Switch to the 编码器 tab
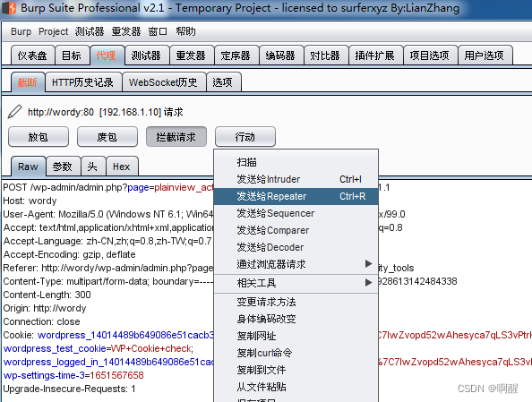This screenshot has height=402, width=532. (x=281, y=56)
